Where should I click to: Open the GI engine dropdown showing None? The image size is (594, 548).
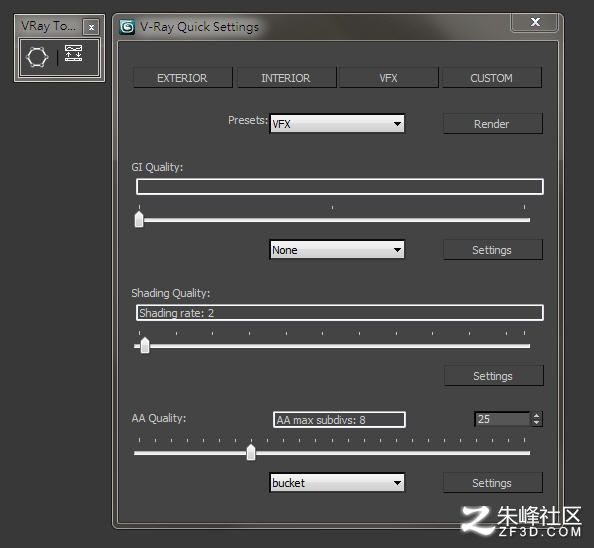pos(337,250)
